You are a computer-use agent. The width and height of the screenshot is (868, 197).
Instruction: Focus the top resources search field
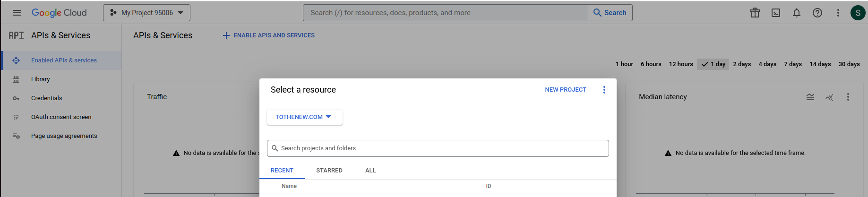click(x=446, y=13)
